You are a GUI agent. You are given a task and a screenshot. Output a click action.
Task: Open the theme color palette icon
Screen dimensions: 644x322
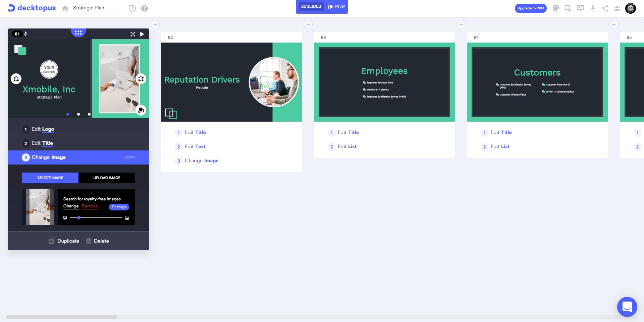click(x=556, y=8)
